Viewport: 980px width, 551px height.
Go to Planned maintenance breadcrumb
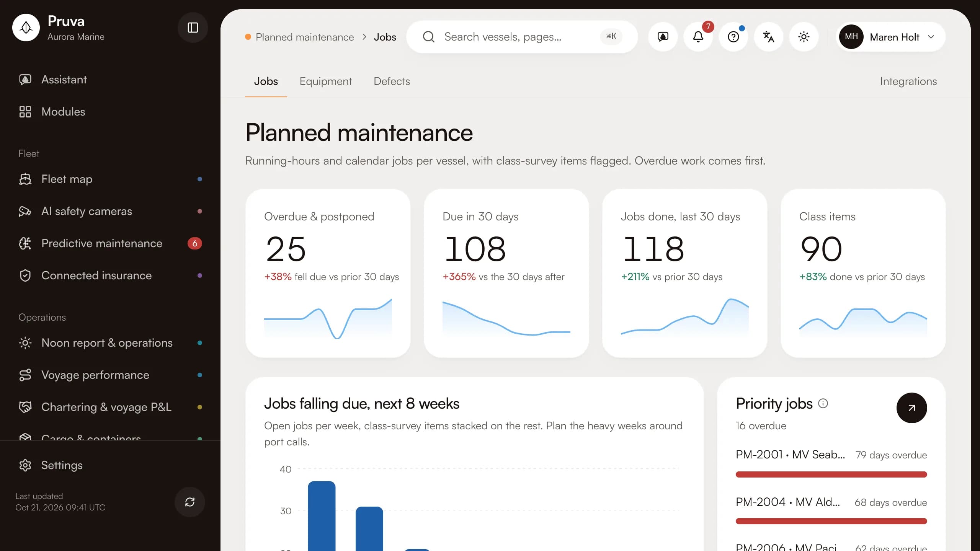click(x=305, y=37)
